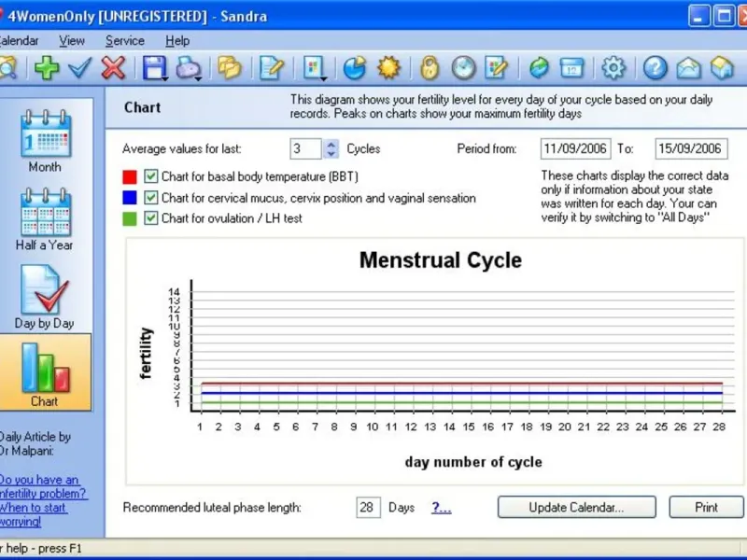Image resolution: width=747 pixels, height=560 pixels.
Task: Open the Help menu
Action: [x=177, y=41]
